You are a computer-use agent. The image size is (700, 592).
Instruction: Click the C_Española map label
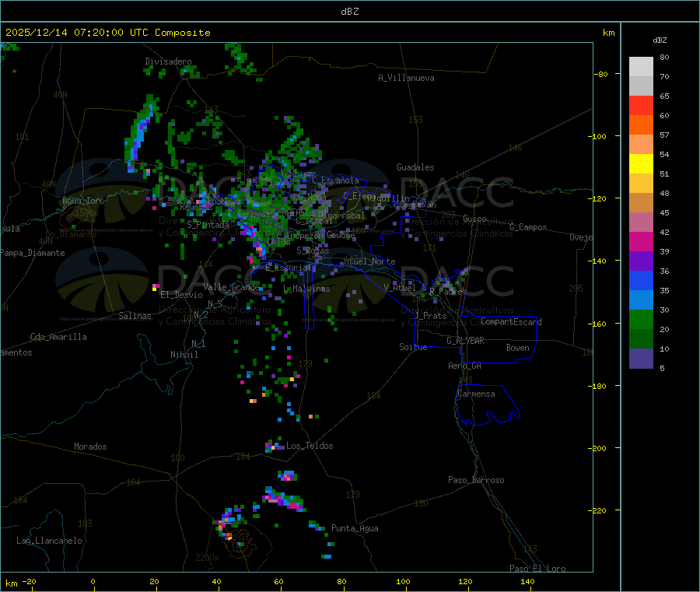tap(335, 180)
